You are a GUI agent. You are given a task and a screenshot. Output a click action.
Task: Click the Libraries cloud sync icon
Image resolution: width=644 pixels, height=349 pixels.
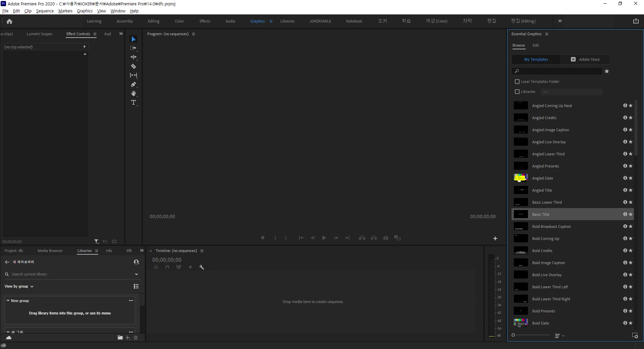tap(9, 338)
